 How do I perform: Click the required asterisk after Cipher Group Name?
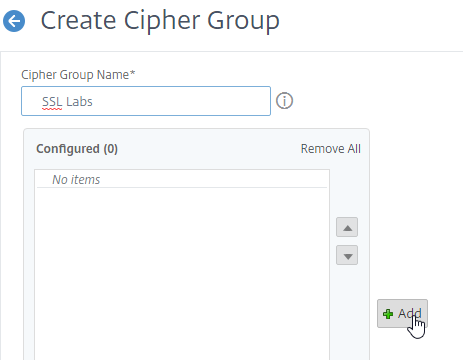coord(133,73)
